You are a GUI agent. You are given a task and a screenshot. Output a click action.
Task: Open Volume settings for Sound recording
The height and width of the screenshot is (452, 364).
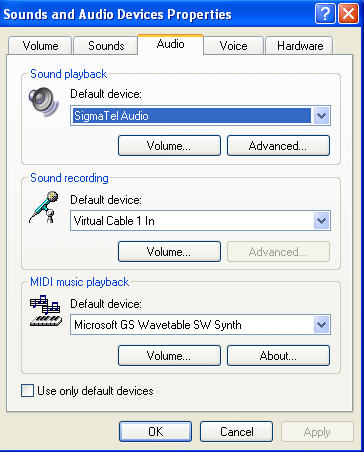point(169,252)
